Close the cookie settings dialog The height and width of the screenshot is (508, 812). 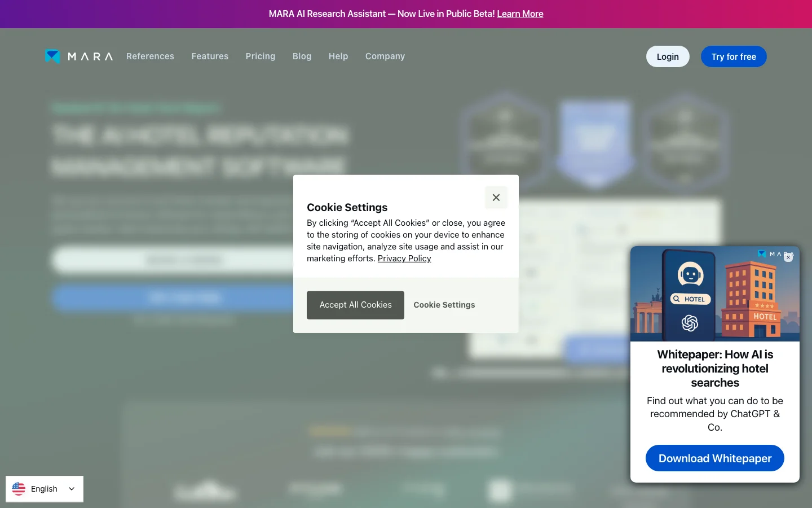click(496, 198)
